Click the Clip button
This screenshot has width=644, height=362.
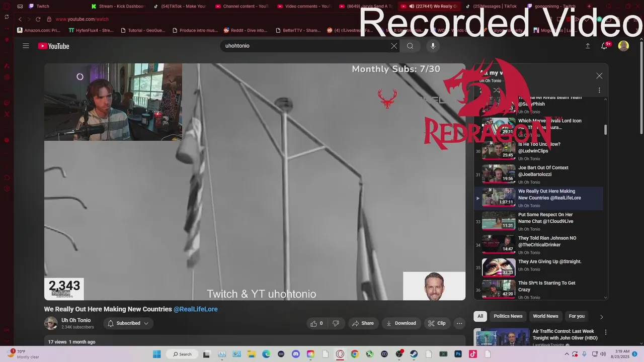[x=437, y=323]
